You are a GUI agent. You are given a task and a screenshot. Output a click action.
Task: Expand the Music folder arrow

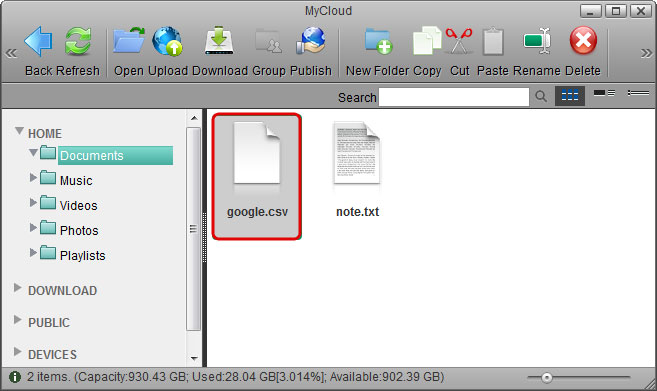[x=33, y=177]
